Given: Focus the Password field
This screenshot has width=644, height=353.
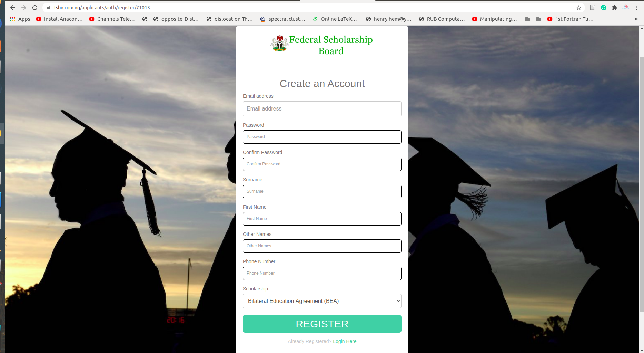Looking at the screenshot, I should [x=322, y=137].
